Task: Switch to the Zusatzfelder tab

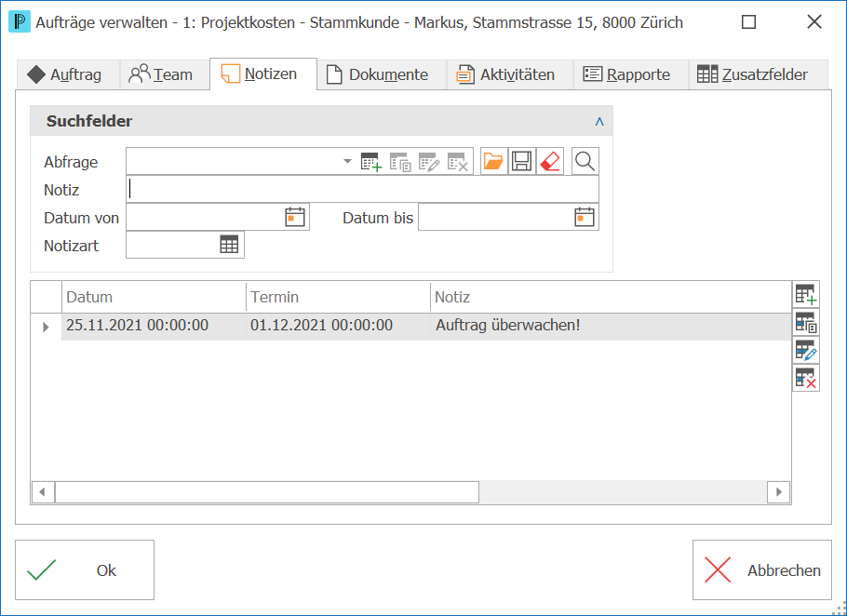Action: click(x=759, y=74)
